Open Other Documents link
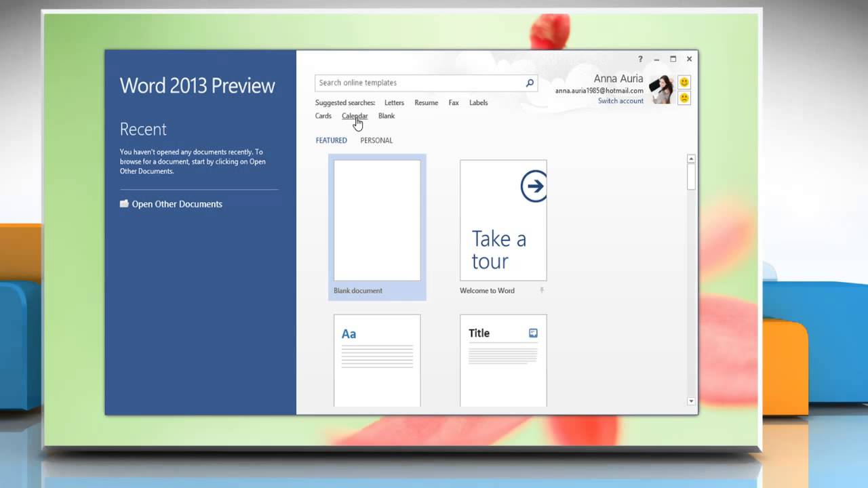This screenshot has width=868, height=488. coord(177,204)
